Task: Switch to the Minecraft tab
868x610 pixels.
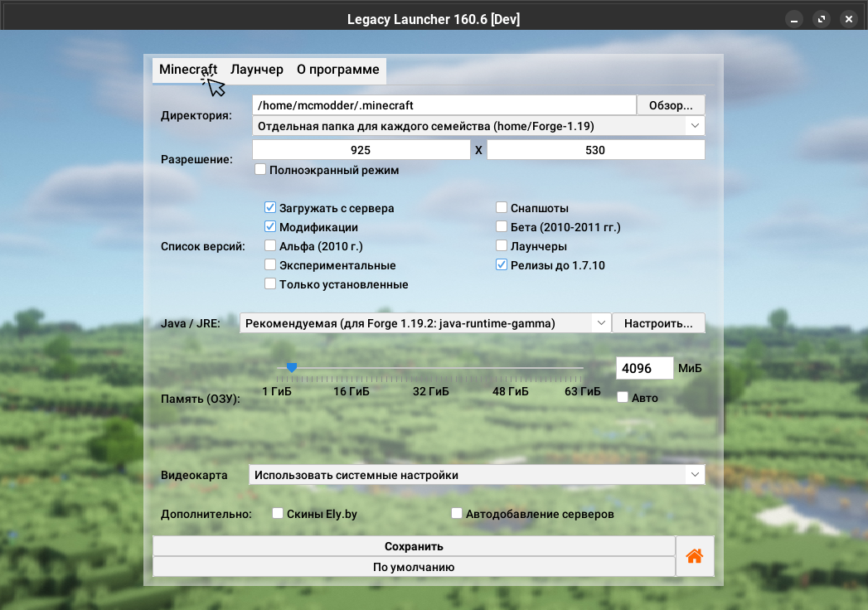Action: point(188,70)
